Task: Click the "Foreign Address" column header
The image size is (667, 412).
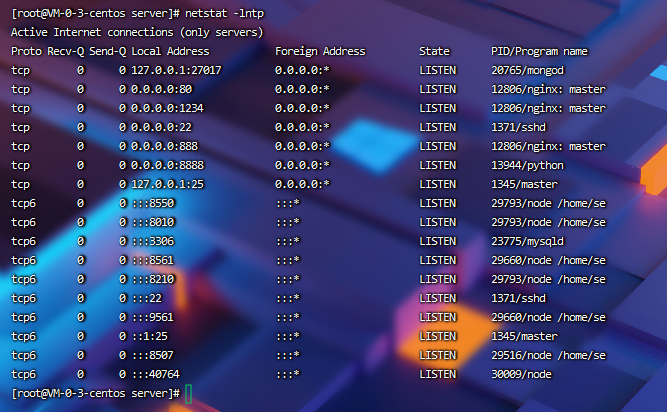Action: click(x=320, y=51)
